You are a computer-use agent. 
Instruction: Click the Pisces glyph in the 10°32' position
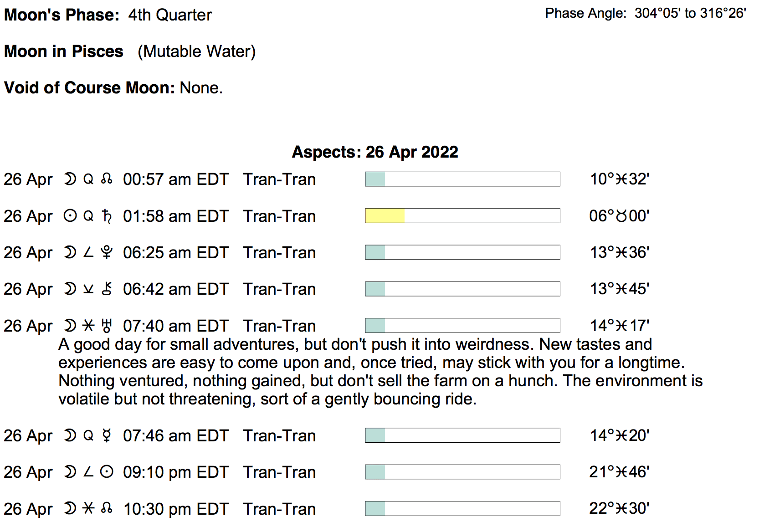pos(621,179)
